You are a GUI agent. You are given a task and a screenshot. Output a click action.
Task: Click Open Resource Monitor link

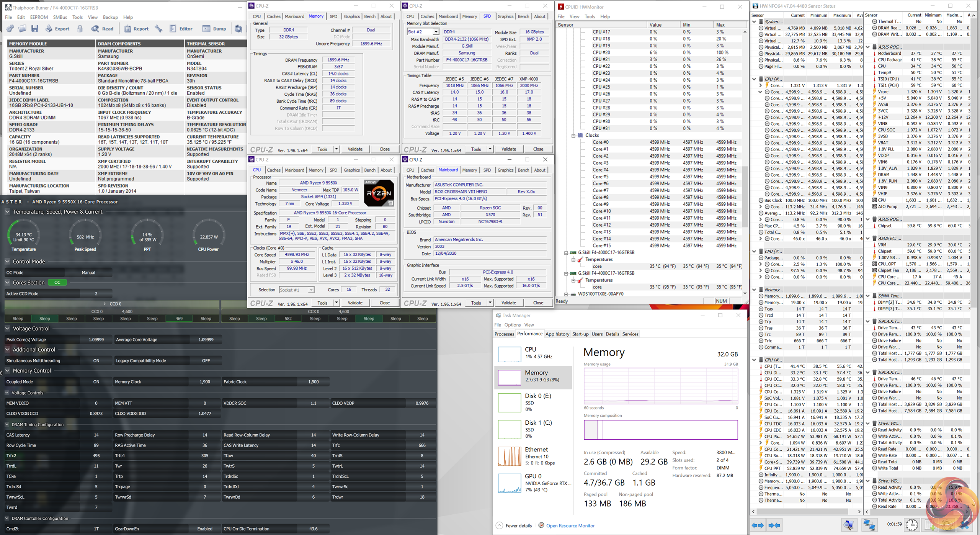pyautogui.click(x=570, y=526)
